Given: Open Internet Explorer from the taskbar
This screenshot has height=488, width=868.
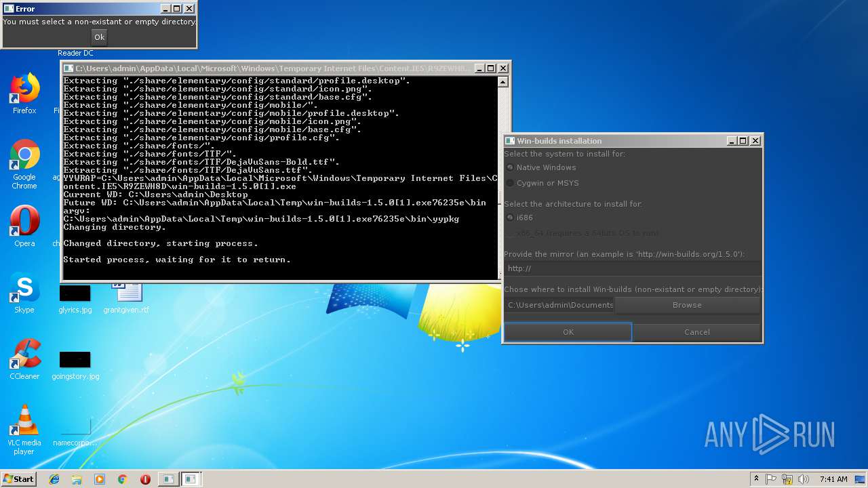Looking at the screenshot, I should 54,479.
